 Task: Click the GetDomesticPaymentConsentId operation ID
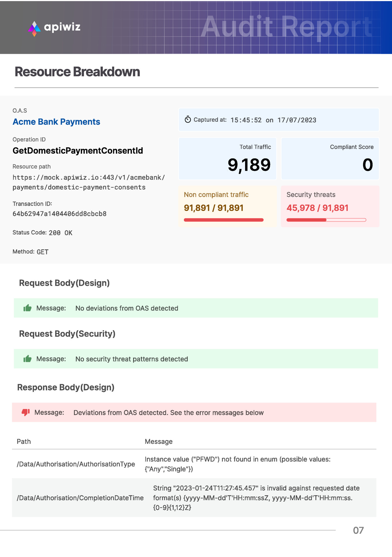coord(78,151)
